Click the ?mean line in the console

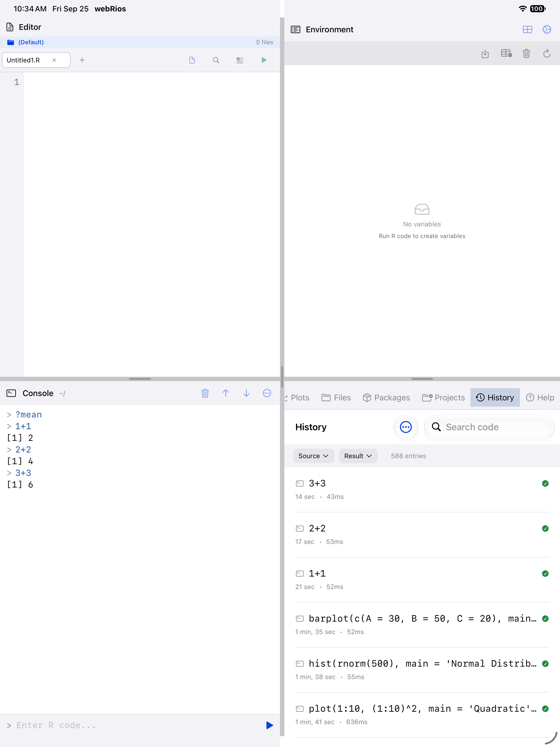tap(28, 415)
